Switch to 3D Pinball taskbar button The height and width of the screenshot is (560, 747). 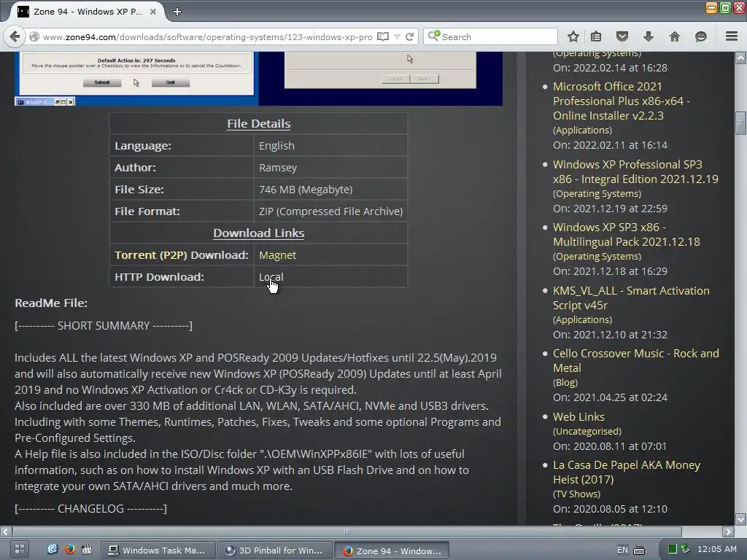(x=275, y=551)
